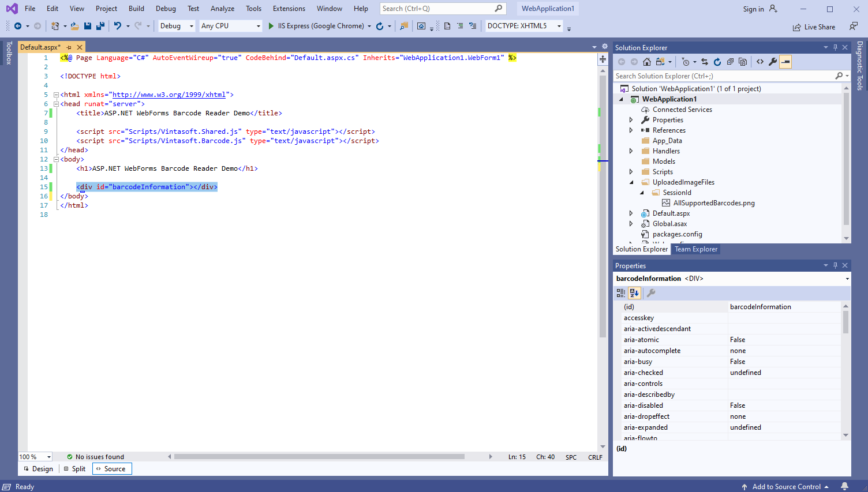Switch to the Team Explorer tab
The image size is (868, 492).
coord(696,249)
